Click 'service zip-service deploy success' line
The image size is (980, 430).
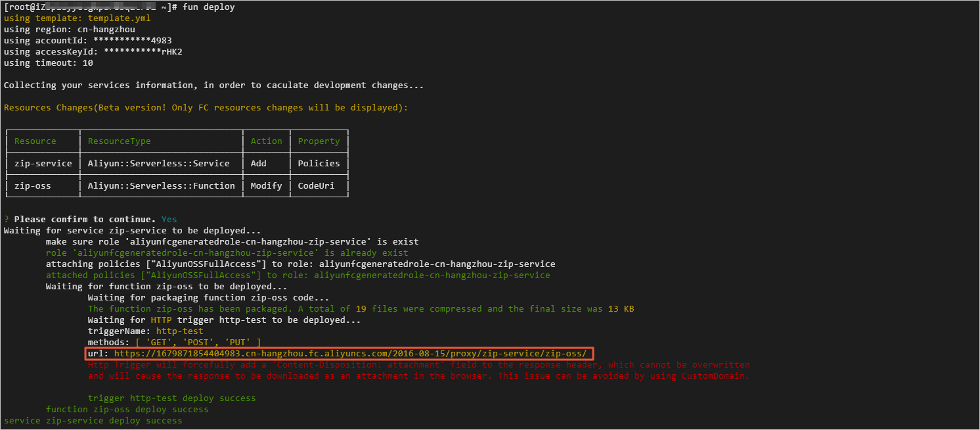tap(93, 421)
